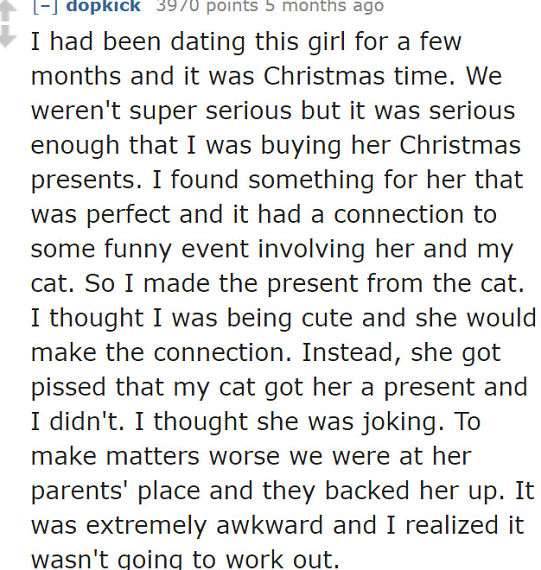Click the word 'dating' in the comment

tap(208, 42)
